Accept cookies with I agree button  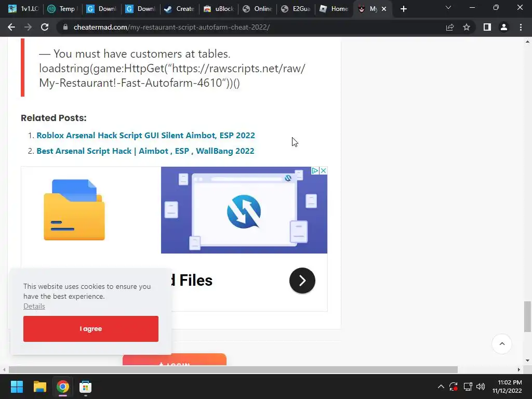coord(91,329)
